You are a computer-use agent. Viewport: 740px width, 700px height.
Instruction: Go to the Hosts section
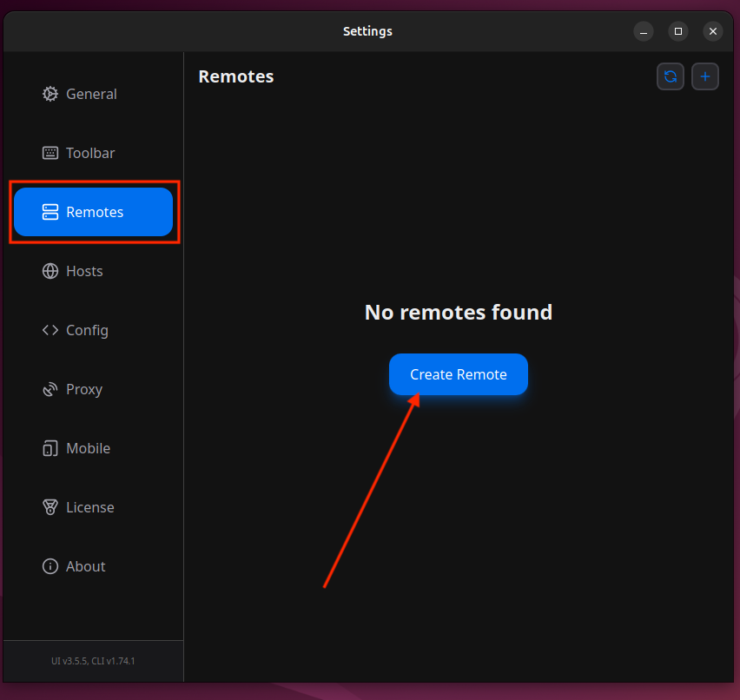(94, 271)
